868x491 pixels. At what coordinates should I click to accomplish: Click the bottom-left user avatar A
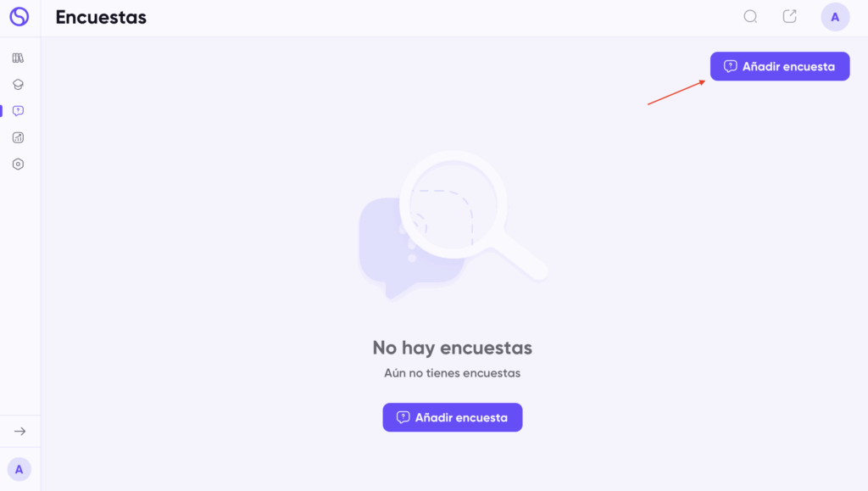19,470
